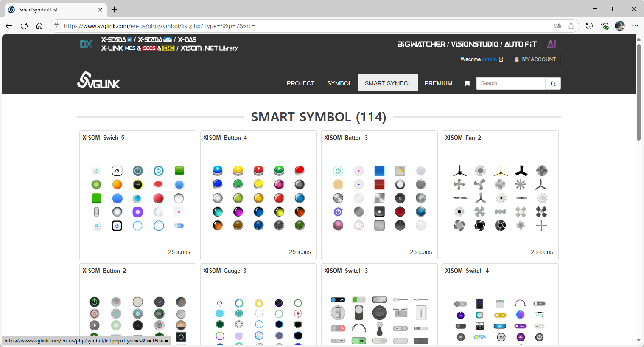Screen dimensions: 644x347
Task: Click the browser back arrow
Action: (9, 26)
